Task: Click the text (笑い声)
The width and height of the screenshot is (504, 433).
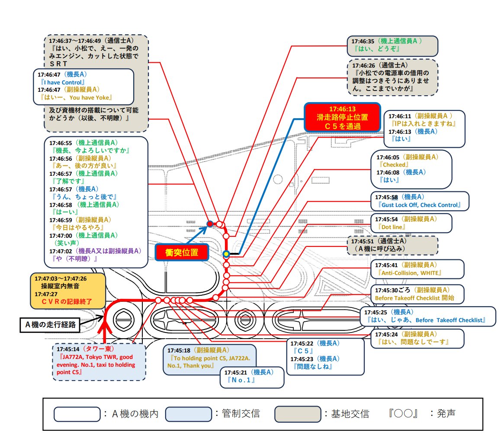Action: click(67, 243)
